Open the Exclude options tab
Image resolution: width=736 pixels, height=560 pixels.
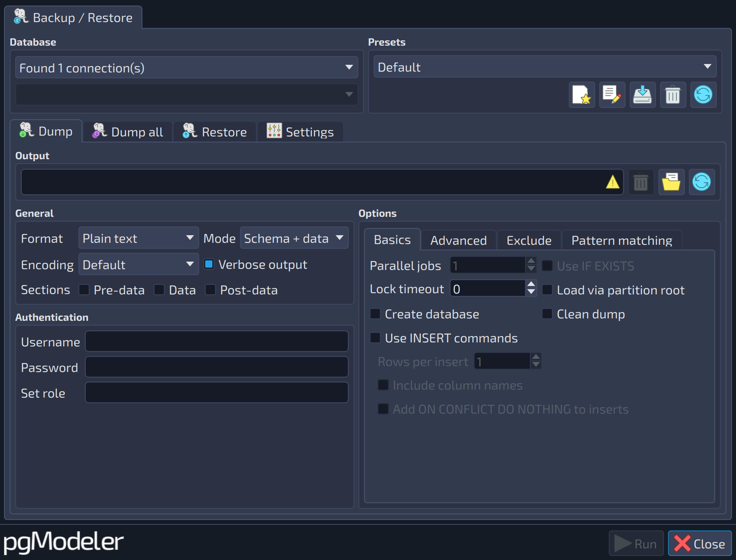coord(529,240)
